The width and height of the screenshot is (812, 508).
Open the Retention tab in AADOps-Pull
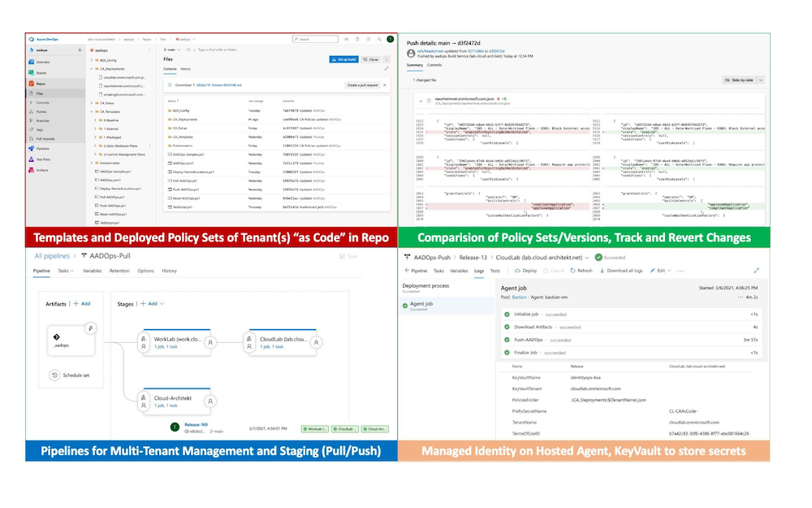pos(119,271)
